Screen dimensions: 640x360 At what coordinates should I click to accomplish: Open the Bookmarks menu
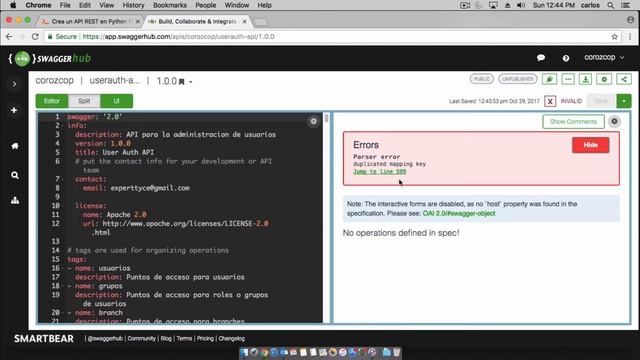pos(170,5)
